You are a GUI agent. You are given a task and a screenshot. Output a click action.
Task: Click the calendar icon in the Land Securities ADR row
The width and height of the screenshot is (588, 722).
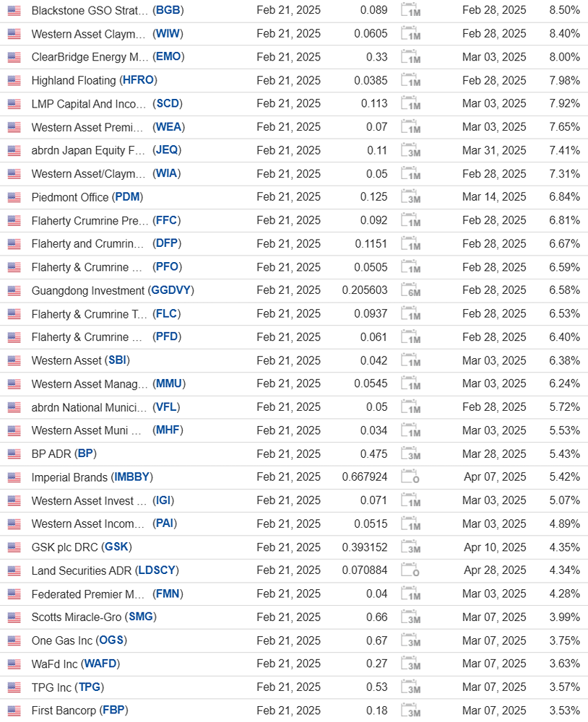click(410, 570)
